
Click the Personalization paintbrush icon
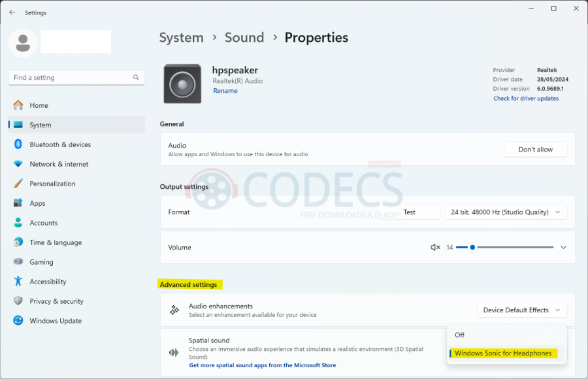18,184
